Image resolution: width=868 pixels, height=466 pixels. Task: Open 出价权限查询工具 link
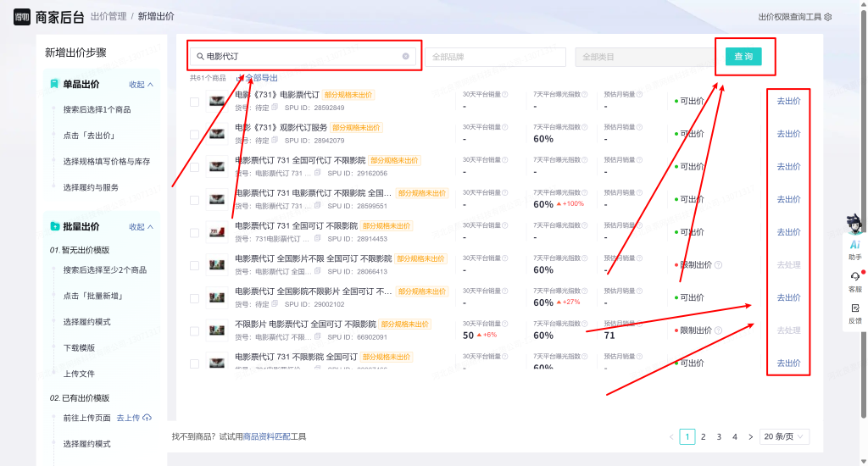tap(790, 17)
